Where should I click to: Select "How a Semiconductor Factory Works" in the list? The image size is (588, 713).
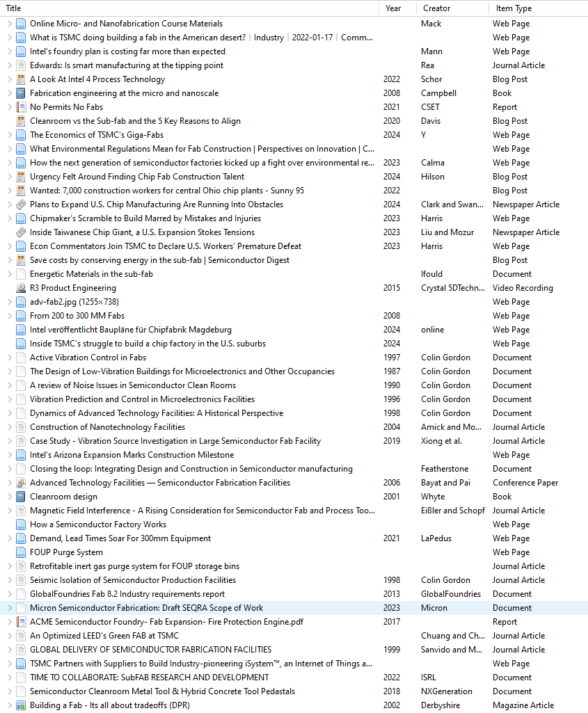[97, 524]
